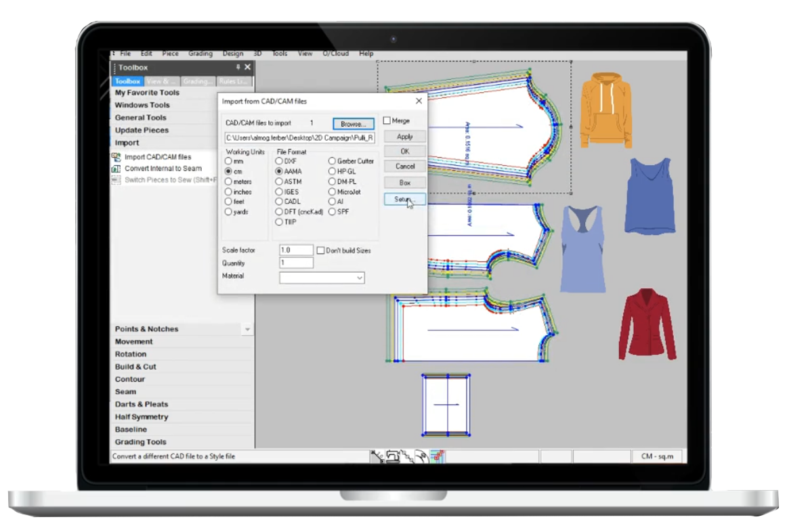The width and height of the screenshot is (787, 532).
Task: Select the orange hoodie garment thumbnail
Action: click(x=605, y=110)
